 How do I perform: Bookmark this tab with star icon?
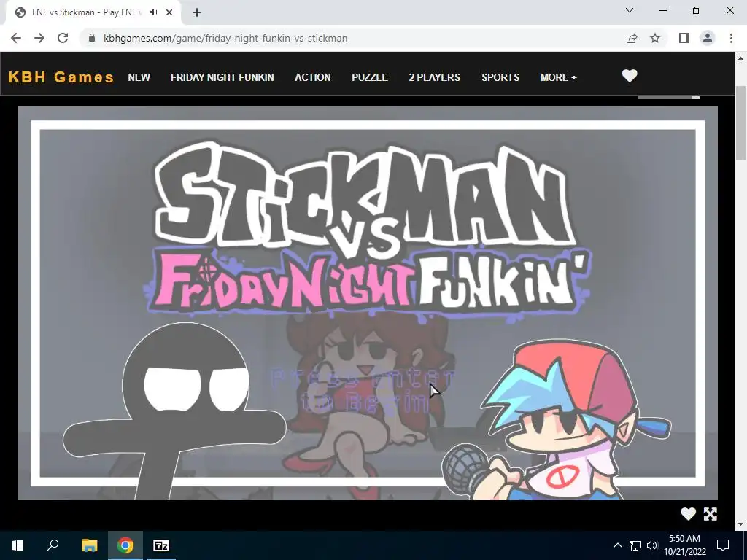tap(655, 38)
